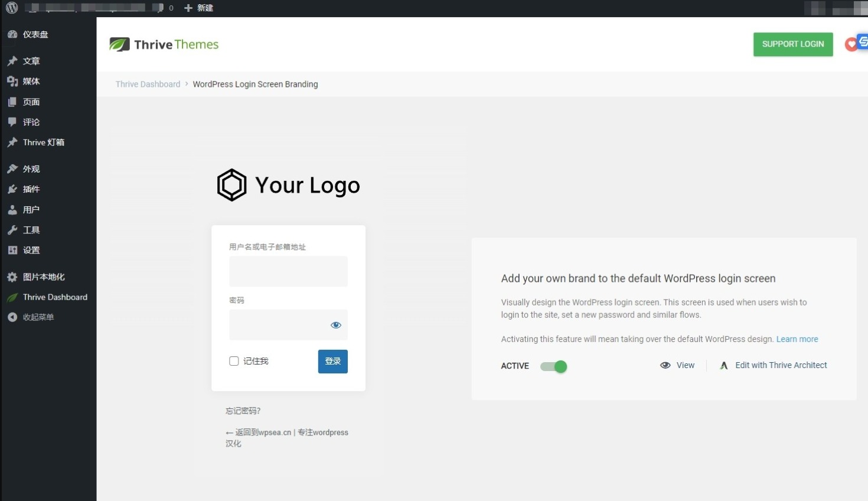This screenshot has height=501, width=868.
Task: Click the red heart icon near top right
Action: [x=851, y=44]
